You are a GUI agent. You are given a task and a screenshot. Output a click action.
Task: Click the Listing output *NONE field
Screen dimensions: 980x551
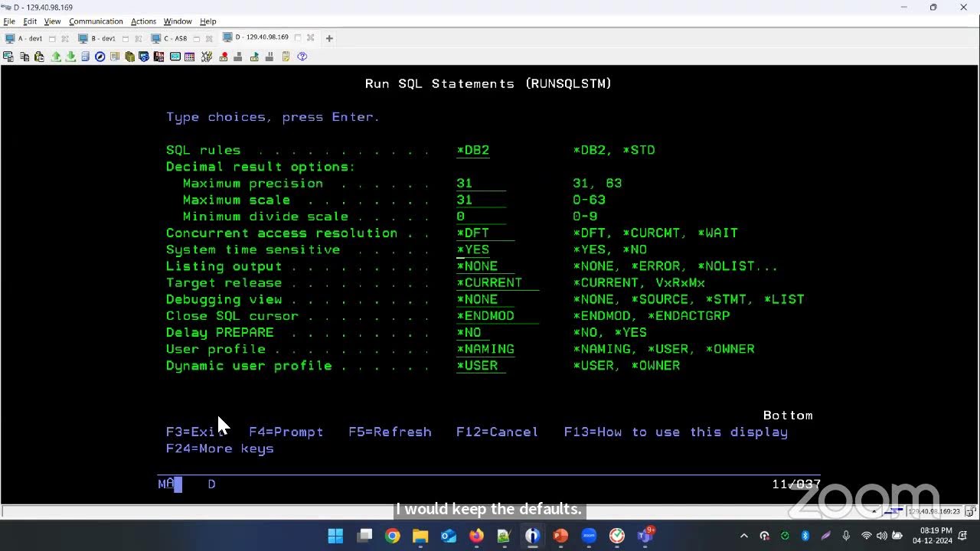tap(485, 266)
